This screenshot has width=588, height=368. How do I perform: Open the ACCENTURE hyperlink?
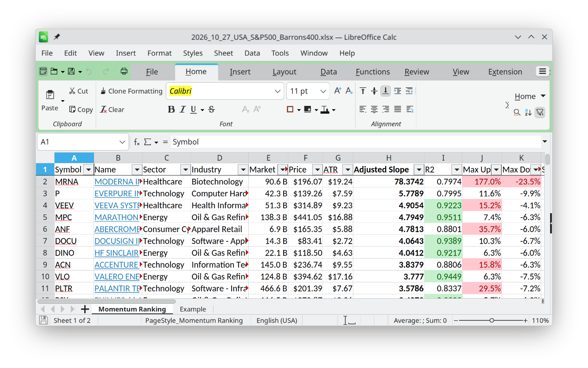pyautogui.click(x=116, y=265)
